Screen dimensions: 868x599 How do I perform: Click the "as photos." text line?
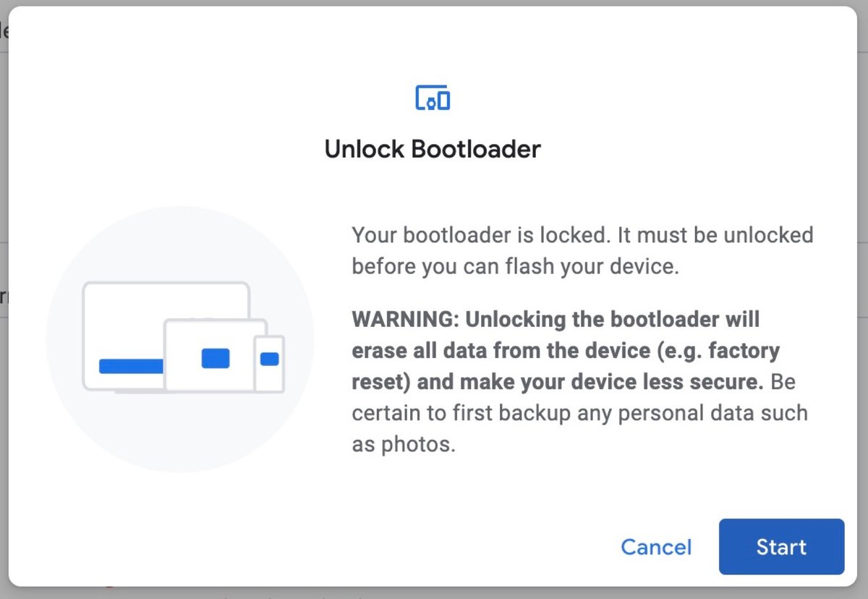point(404,443)
